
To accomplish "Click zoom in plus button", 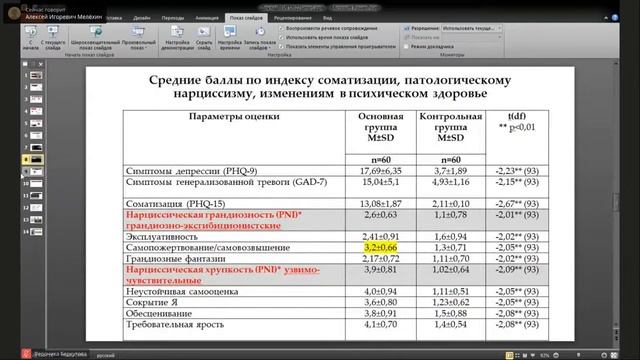I will (x=604, y=356).
